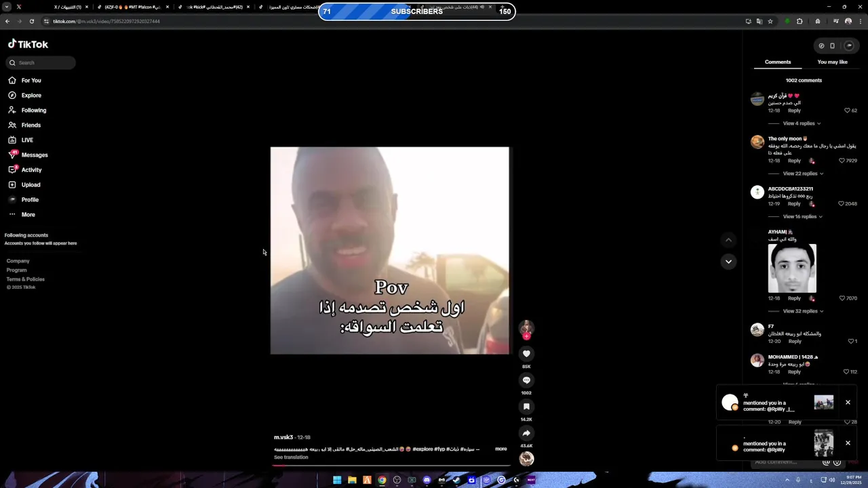Share the video with arrow icon
Screen dimensions: 868x488
coord(526,433)
